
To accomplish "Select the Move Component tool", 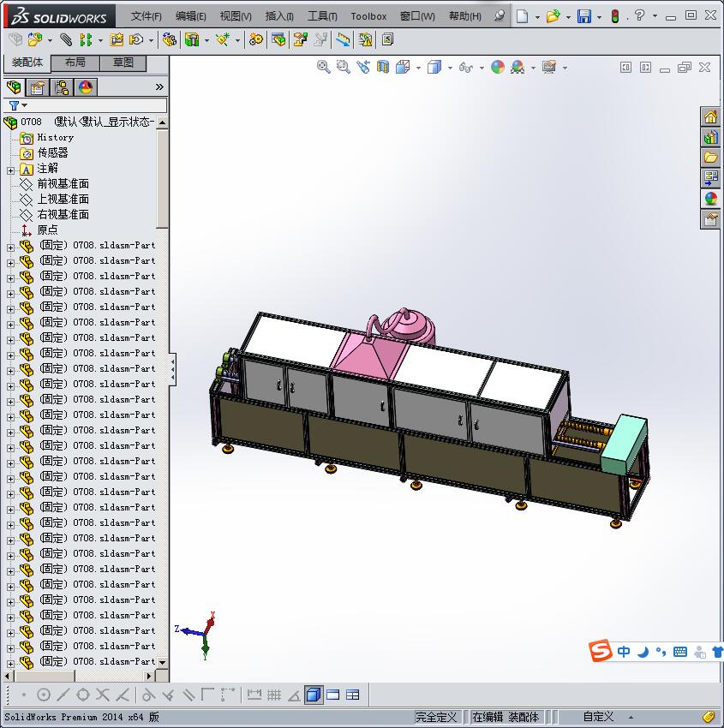I will pos(136,40).
